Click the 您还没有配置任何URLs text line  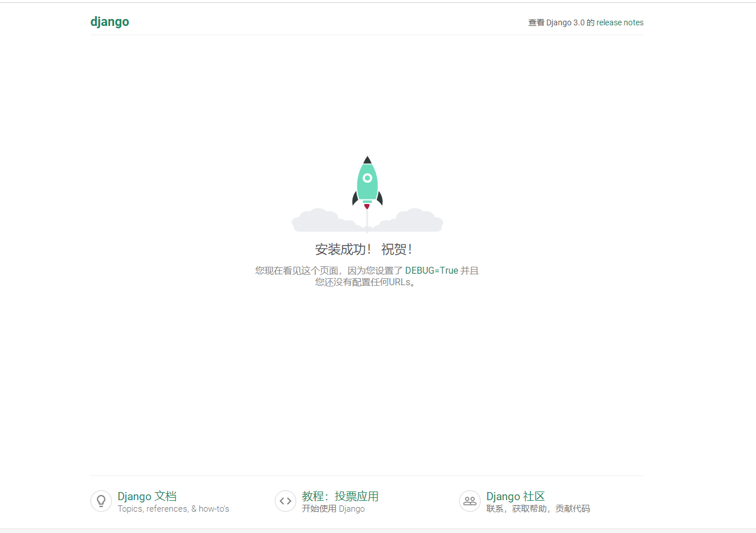click(365, 282)
